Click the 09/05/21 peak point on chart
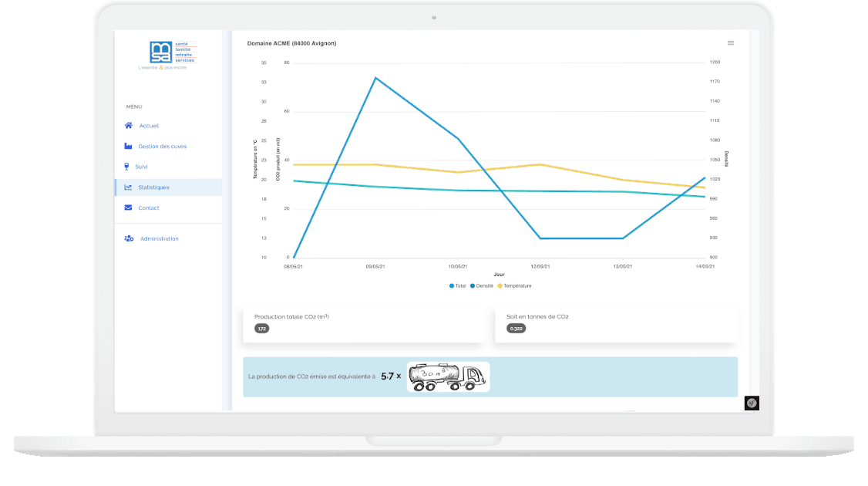 (x=375, y=78)
